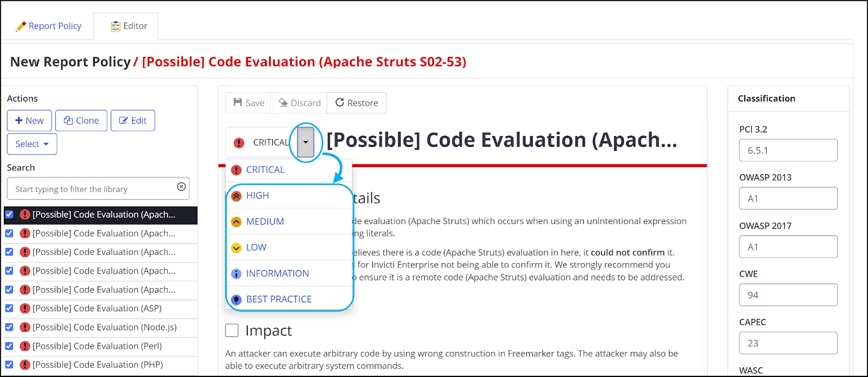Click the INFORMATION info icon in severity list
The height and width of the screenshot is (377, 868).
pos(236,273)
